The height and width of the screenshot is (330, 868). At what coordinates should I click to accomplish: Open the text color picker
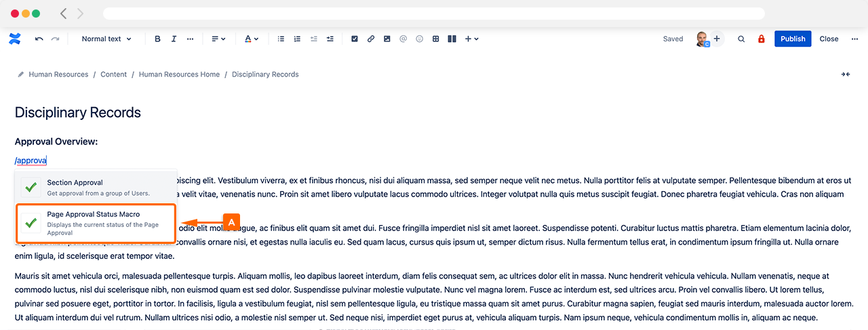[x=251, y=39]
